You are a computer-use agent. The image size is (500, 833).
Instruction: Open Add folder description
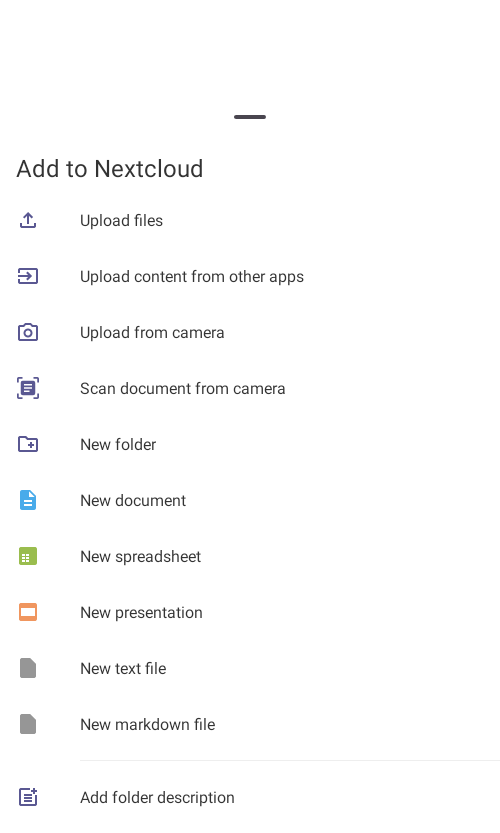point(250,797)
